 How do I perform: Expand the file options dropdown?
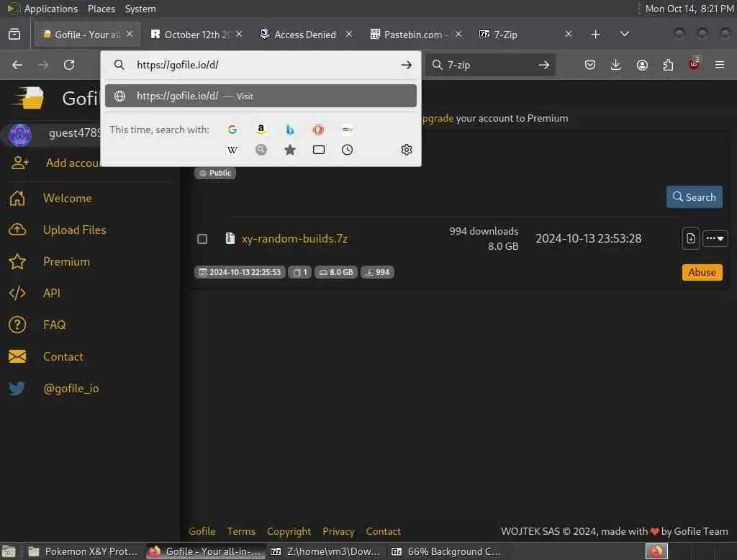pos(715,238)
